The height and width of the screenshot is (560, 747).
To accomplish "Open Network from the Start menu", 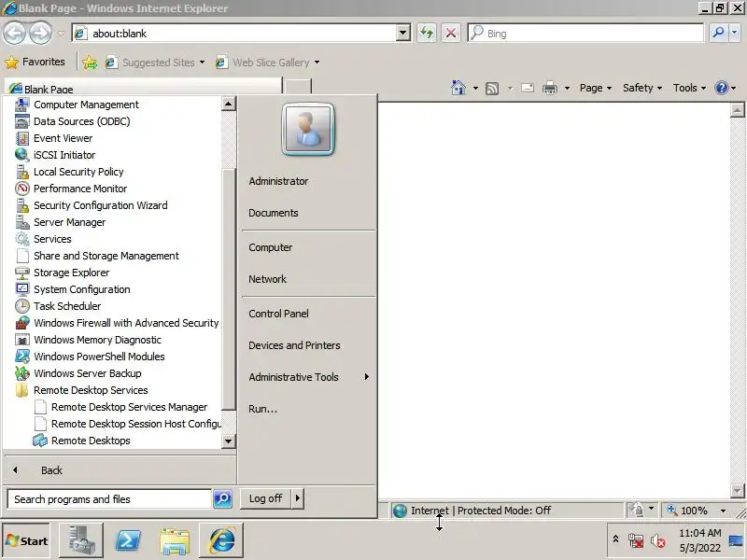I will (x=267, y=279).
